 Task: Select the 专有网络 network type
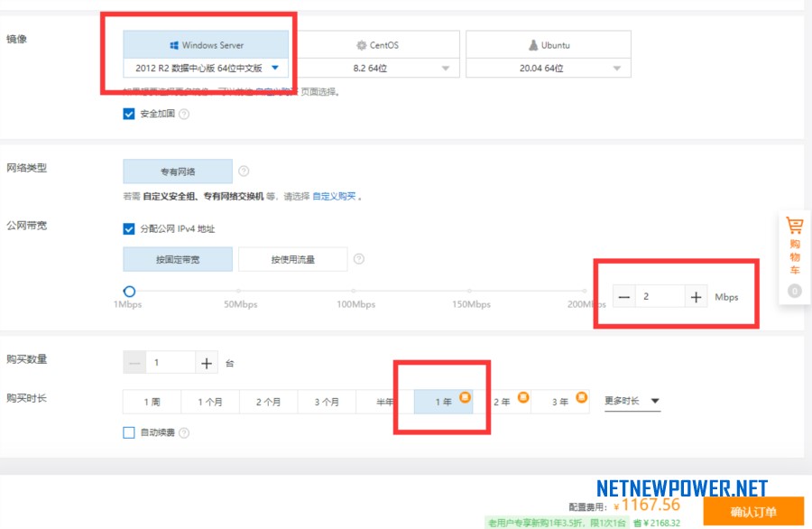pyautogui.click(x=178, y=172)
